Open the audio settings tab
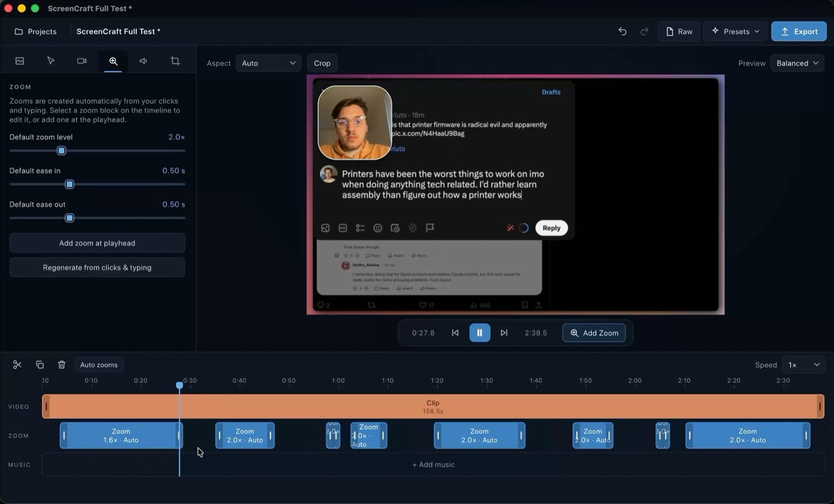The height and width of the screenshot is (504, 834). 143,61
